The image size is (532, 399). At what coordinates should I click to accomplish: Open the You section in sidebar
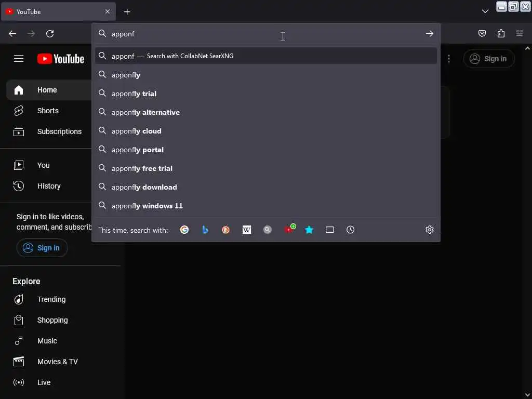click(49, 165)
